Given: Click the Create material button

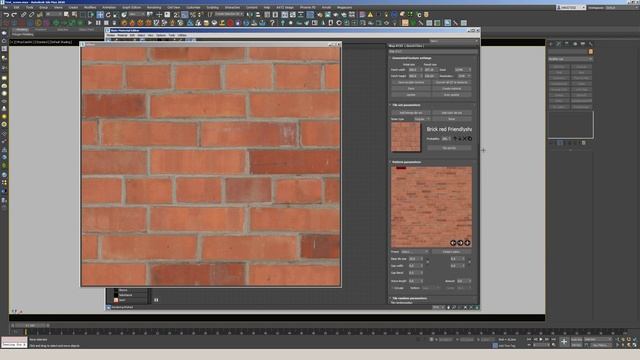Looking at the screenshot, I should (451, 89).
